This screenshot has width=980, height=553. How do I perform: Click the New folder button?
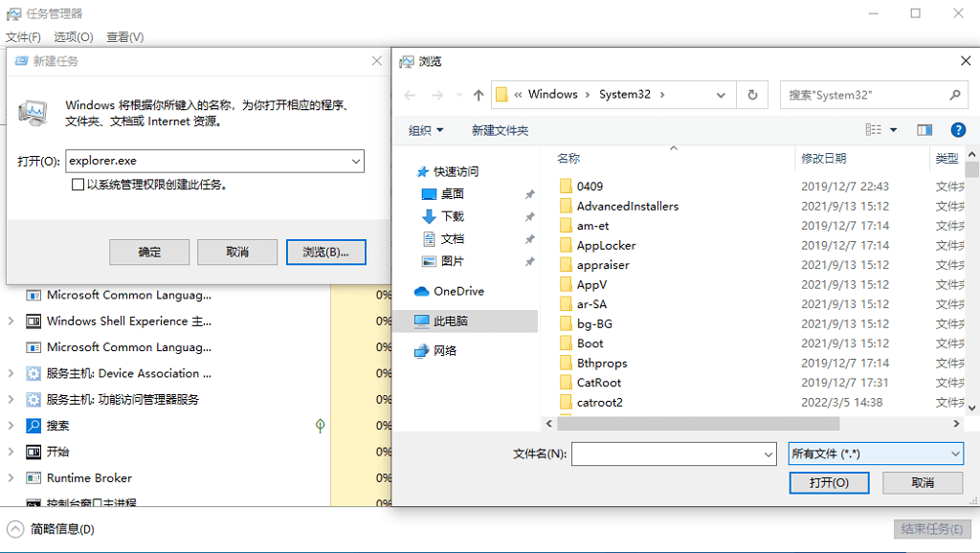(x=500, y=130)
